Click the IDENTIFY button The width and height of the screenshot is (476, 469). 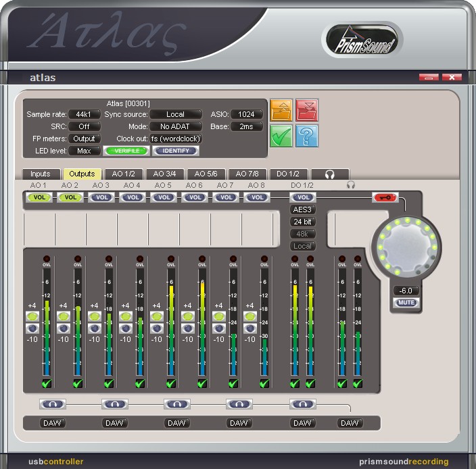click(x=176, y=151)
